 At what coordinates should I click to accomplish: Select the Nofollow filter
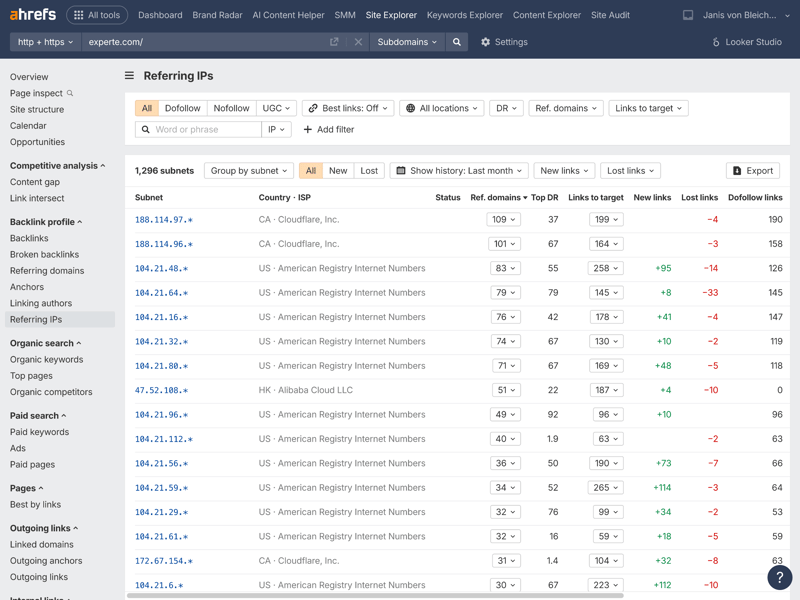pyautogui.click(x=231, y=108)
